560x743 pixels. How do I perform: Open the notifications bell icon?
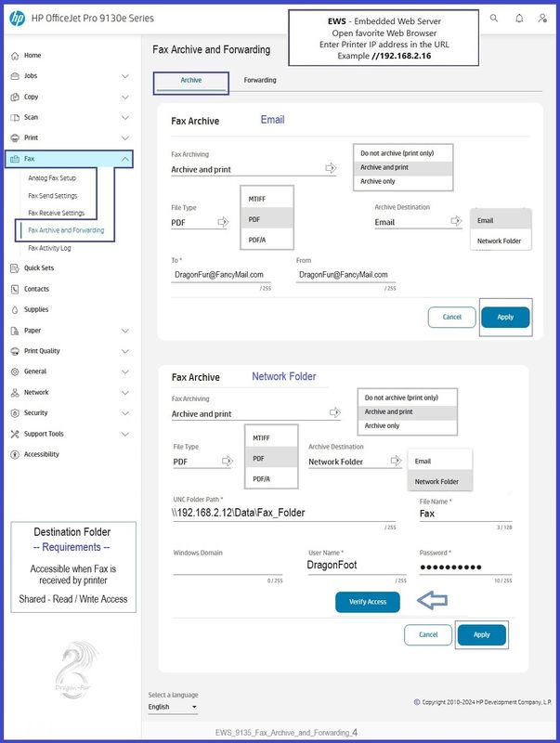pos(519,18)
